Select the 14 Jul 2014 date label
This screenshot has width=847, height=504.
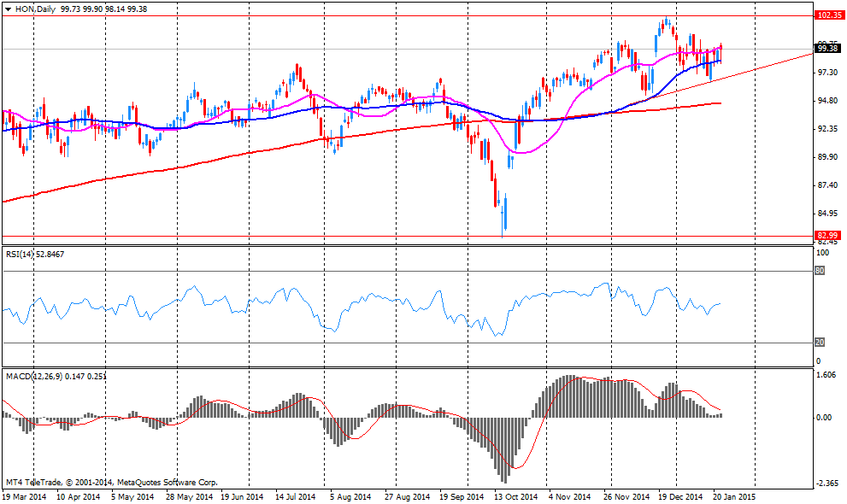tap(295, 496)
